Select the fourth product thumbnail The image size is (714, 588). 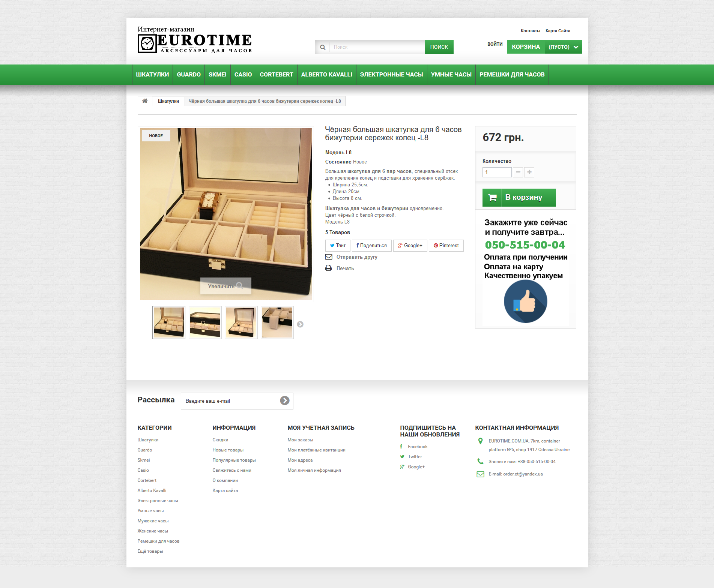pos(277,322)
